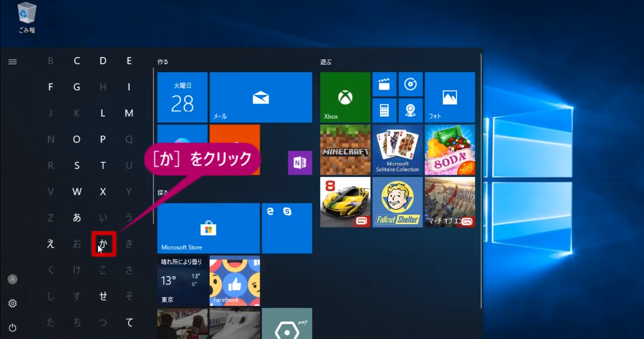Image resolution: width=644 pixels, height=339 pixels.
Task: Open the Asphalt 8 racing tile
Action: tap(345, 202)
